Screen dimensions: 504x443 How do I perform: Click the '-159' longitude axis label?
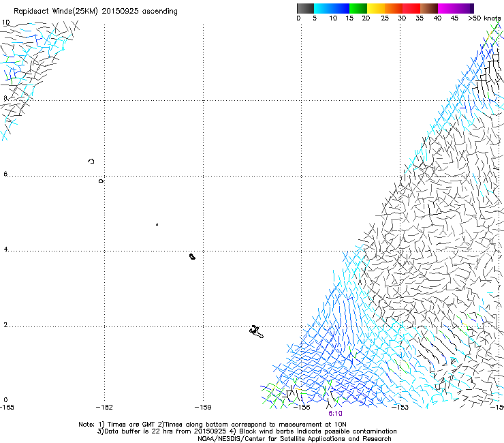click(x=203, y=408)
